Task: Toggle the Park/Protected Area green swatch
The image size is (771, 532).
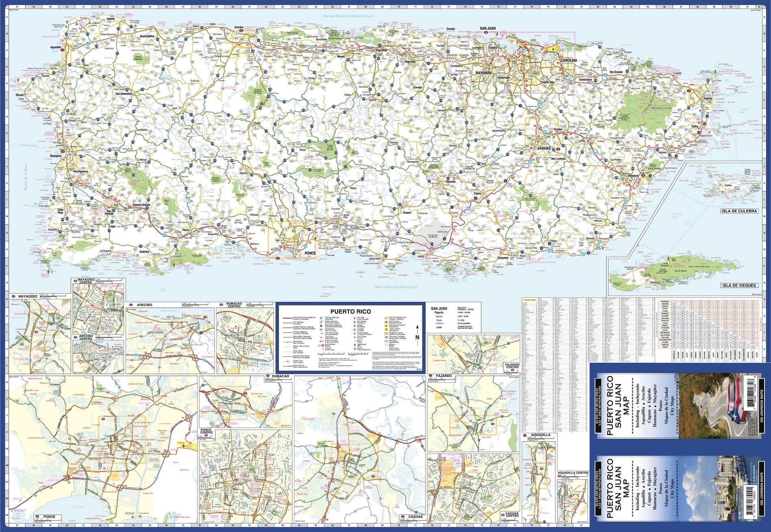Action: click(386, 318)
